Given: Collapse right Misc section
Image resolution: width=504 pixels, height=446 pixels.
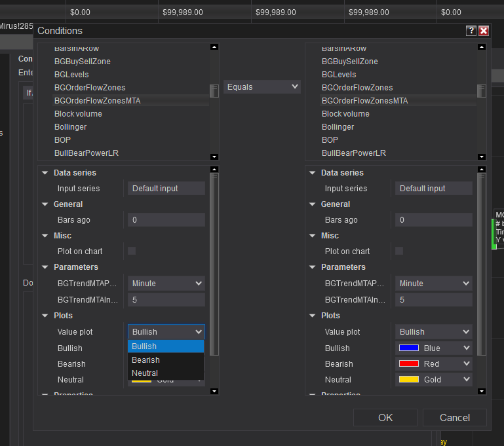Looking at the screenshot, I should 313,236.
